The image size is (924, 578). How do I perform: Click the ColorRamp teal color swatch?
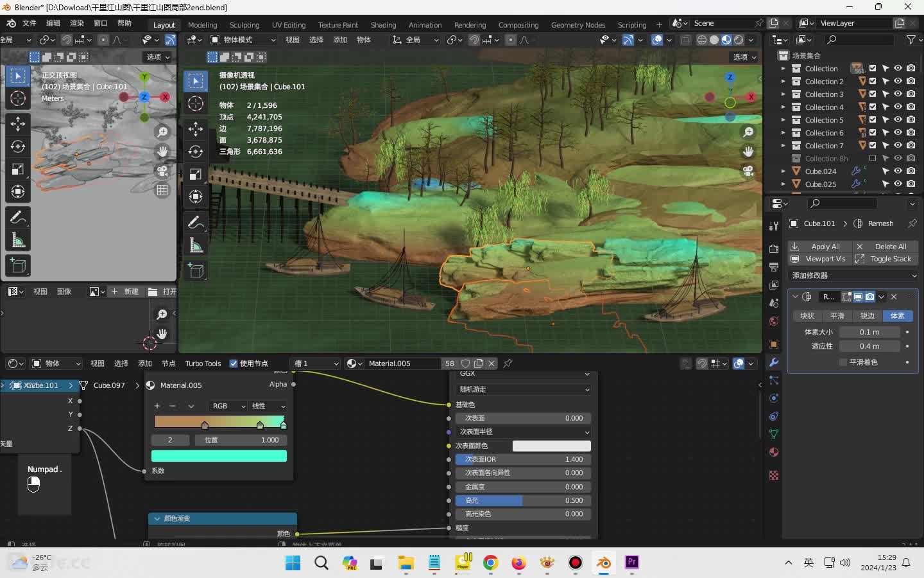(219, 456)
